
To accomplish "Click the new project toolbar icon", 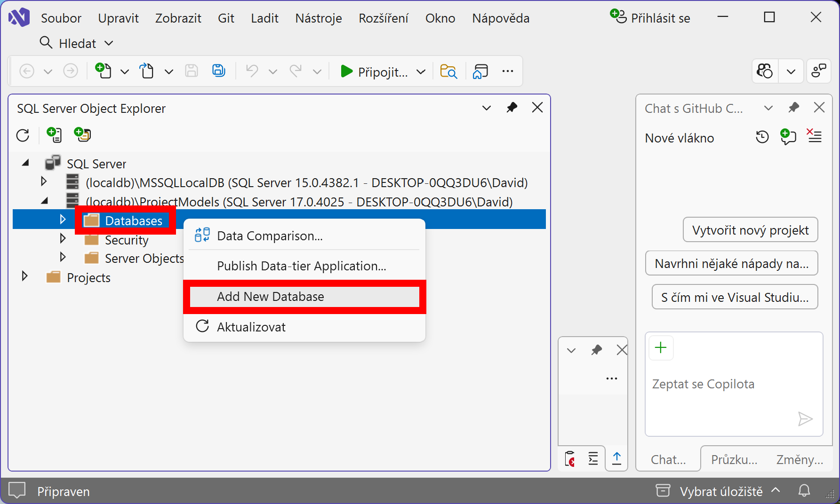I will coord(103,71).
